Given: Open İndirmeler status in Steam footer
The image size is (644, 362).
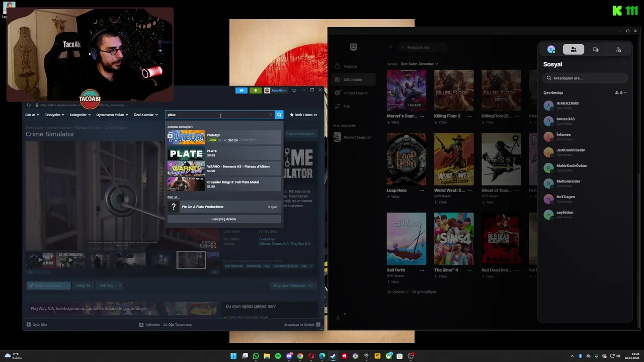Looking at the screenshot, I should (x=165, y=325).
